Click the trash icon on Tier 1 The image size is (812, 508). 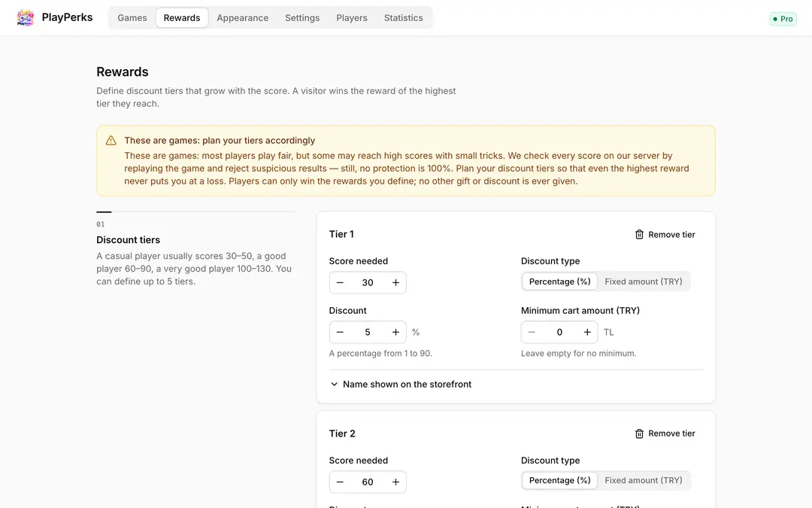point(639,234)
